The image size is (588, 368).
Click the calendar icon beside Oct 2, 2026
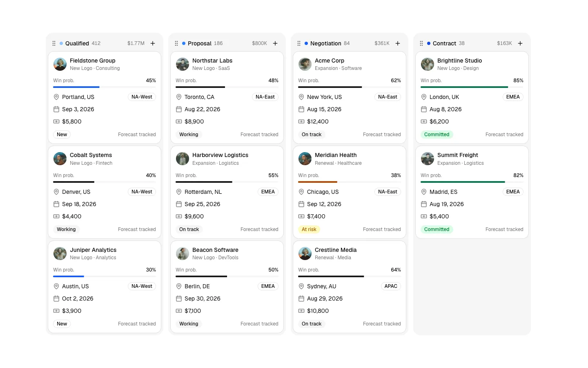coord(56,298)
